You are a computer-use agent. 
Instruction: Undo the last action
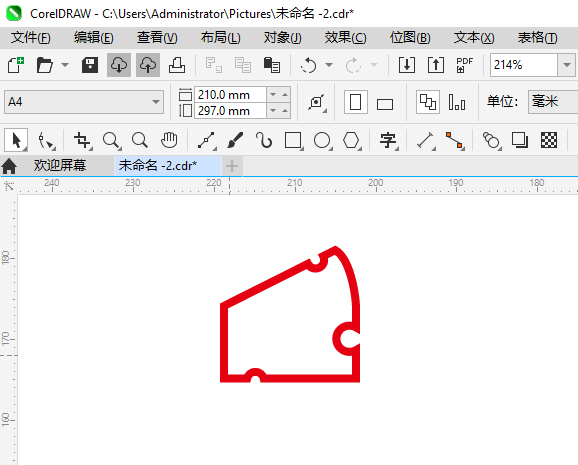(309, 65)
